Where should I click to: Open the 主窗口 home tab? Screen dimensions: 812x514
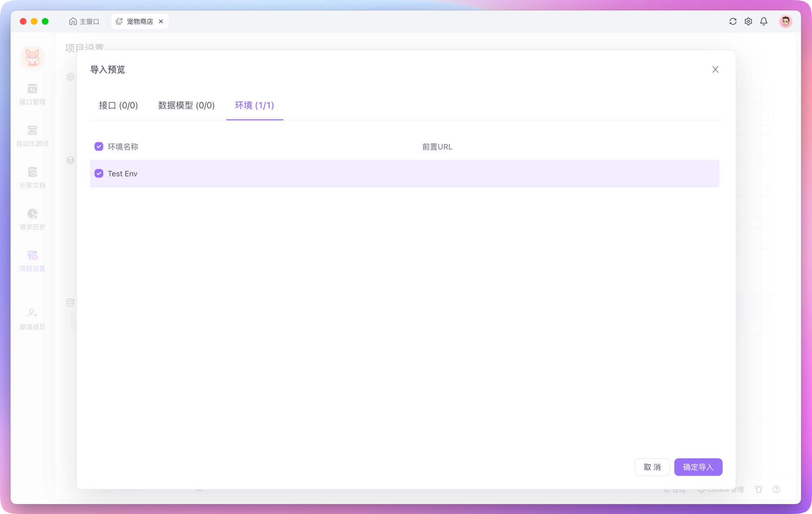click(84, 22)
